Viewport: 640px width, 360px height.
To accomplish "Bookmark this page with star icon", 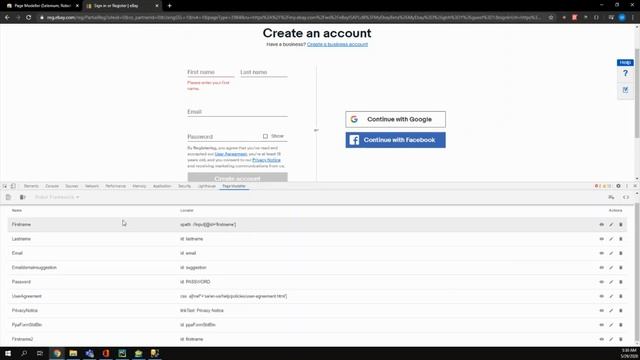I will tap(551, 18).
